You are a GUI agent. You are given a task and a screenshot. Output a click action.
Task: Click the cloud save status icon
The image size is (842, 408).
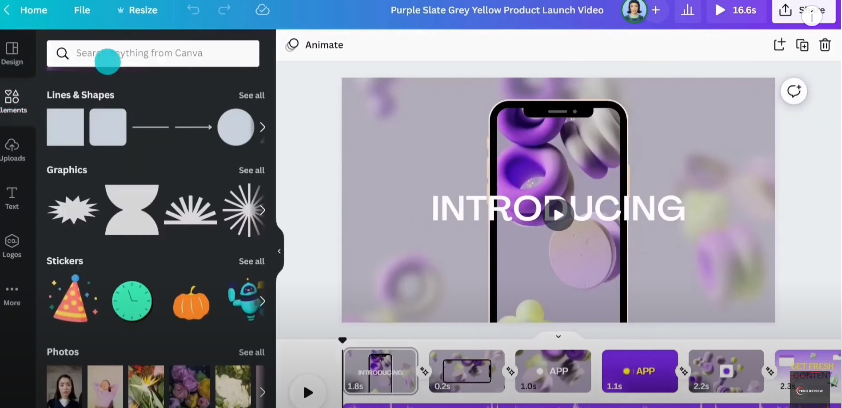coord(262,10)
